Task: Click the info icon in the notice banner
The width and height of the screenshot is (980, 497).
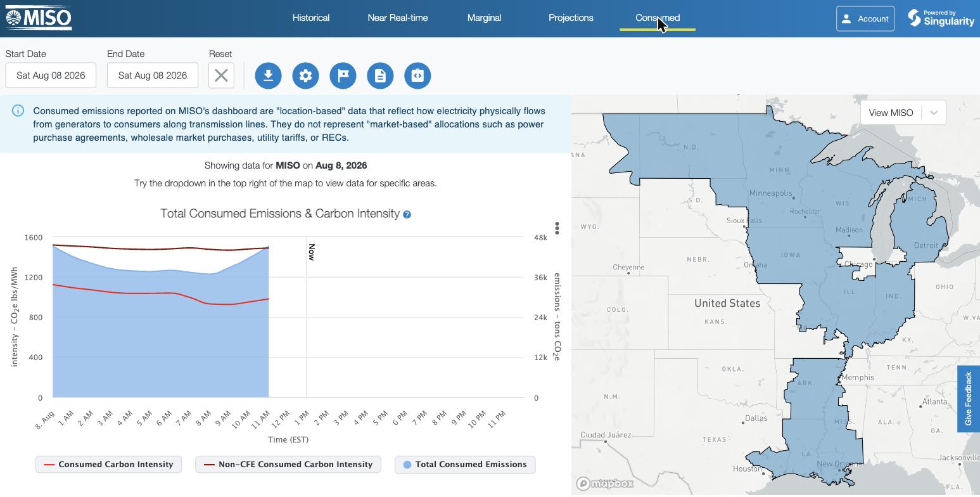Action: point(18,111)
